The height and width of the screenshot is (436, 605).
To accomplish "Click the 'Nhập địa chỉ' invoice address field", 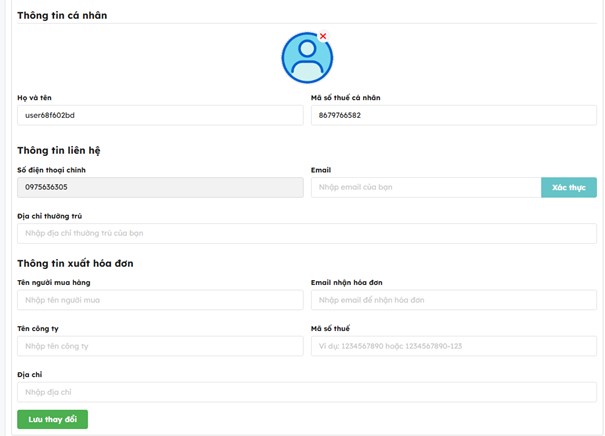I will [x=306, y=392].
